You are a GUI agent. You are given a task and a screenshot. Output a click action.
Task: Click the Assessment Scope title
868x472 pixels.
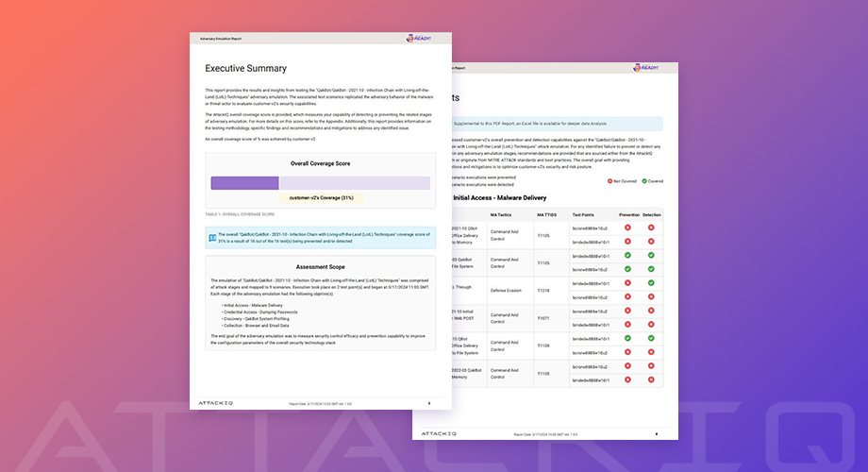click(x=321, y=267)
